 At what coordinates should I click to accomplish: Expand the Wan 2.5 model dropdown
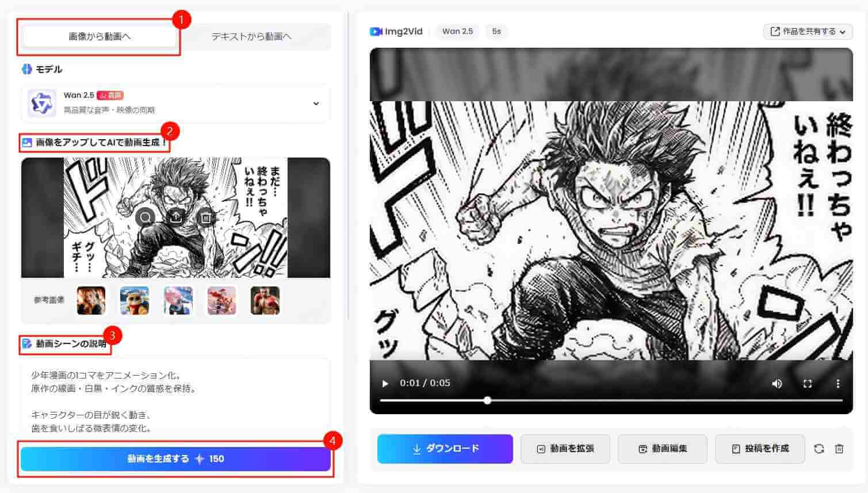[315, 104]
